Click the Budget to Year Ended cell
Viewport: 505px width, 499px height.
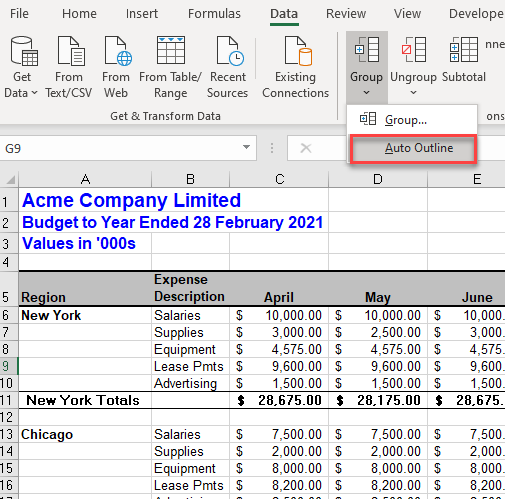pos(172,222)
